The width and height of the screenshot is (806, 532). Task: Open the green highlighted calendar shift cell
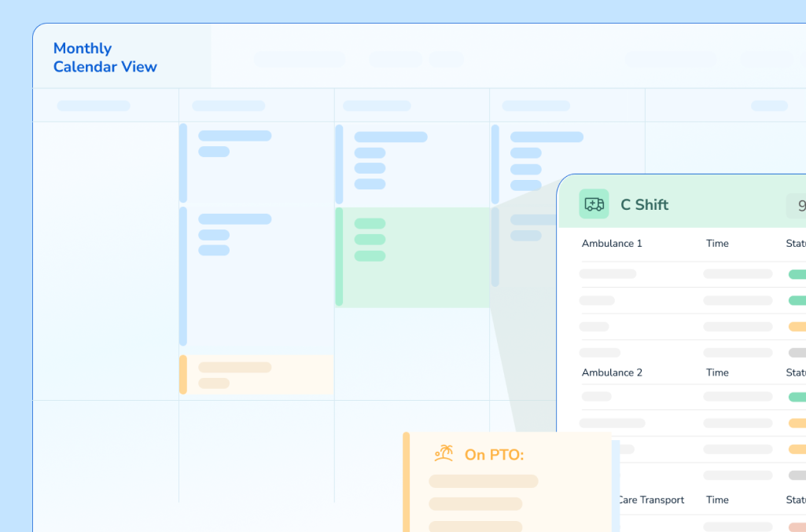(x=412, y=257)
